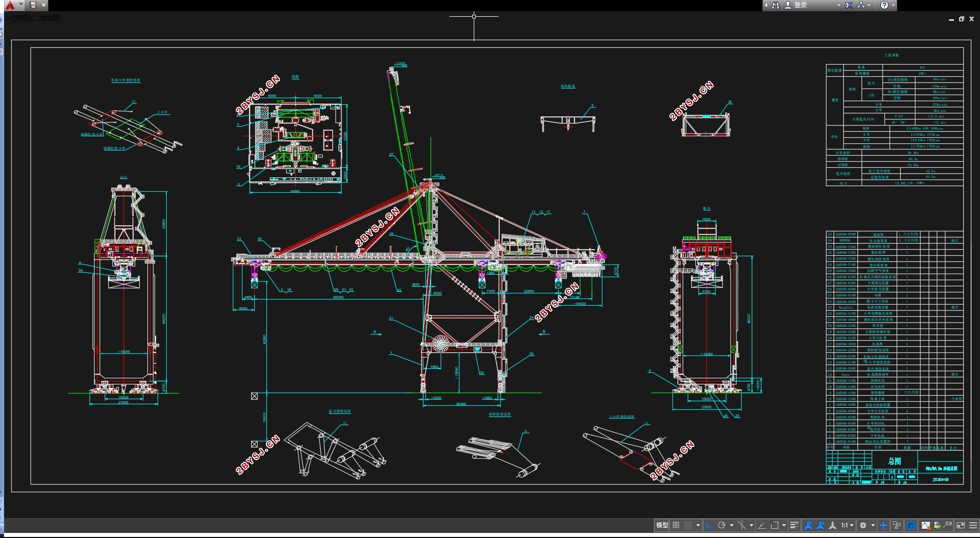Viewport: 980px width, 538px height.
Task: Click the Save As quick access icon
Action: (34, 5)
